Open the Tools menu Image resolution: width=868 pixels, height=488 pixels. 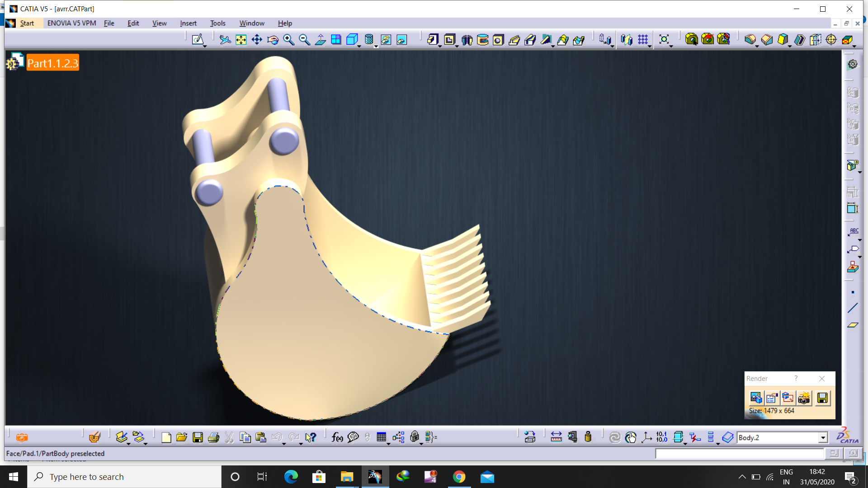(217, 23)
